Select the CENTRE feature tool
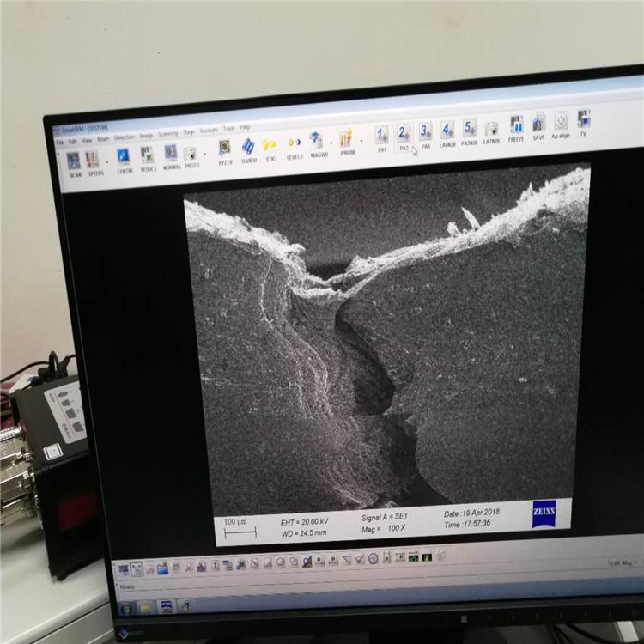Viewport: 644px width, 644px height. point(124,158)
